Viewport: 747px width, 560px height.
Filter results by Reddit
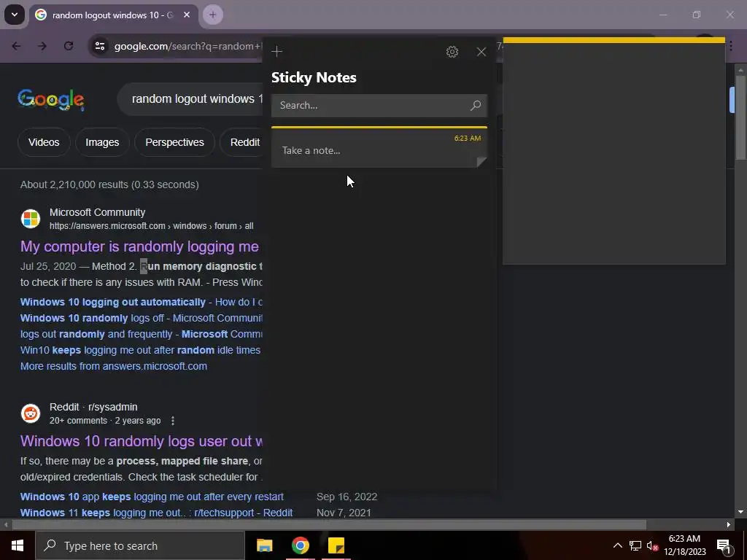pos(242,142)
